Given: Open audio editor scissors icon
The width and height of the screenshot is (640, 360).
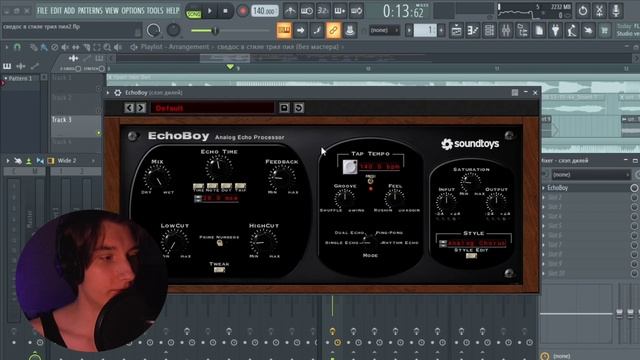Looking at the screenshot, I should pyautogui.click(x=599, y=11).
